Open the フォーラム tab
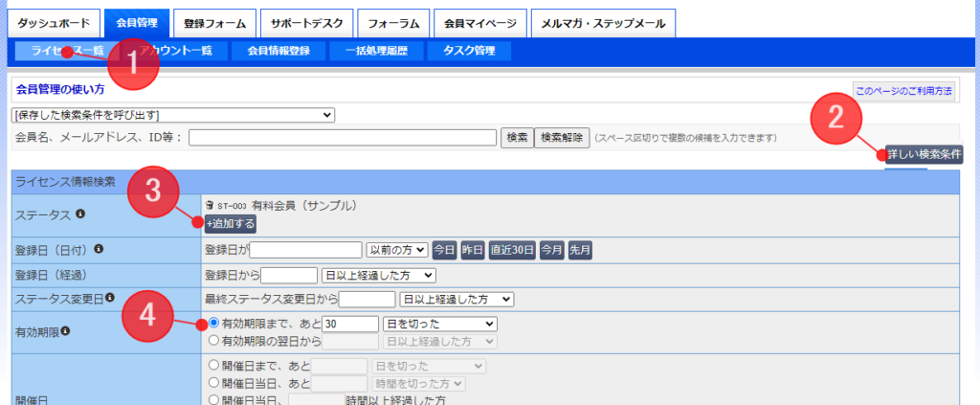This screenshot has width=980, height=405. tap(393, 24)
